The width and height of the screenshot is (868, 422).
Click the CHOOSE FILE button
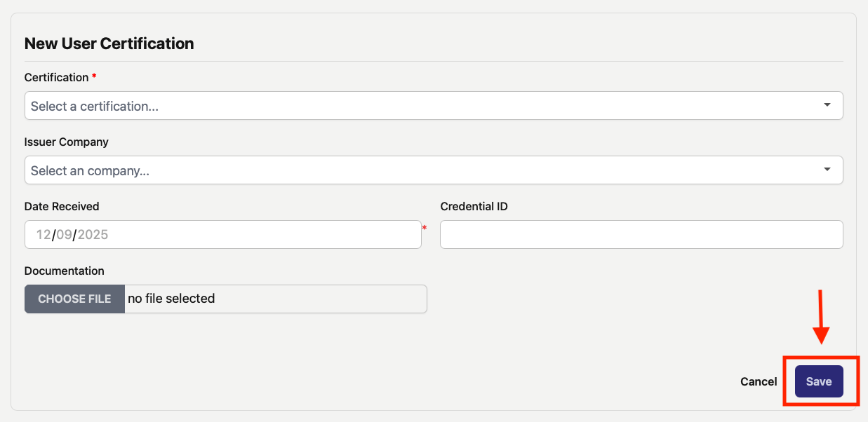tap(74, 299)
